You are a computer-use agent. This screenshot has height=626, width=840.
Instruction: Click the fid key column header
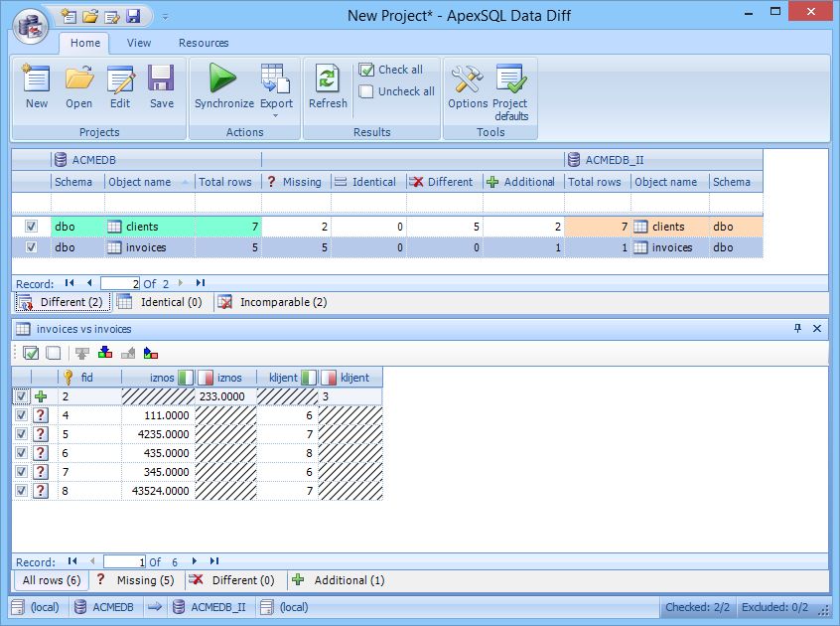pyautogui.click(x=89, y=378)
